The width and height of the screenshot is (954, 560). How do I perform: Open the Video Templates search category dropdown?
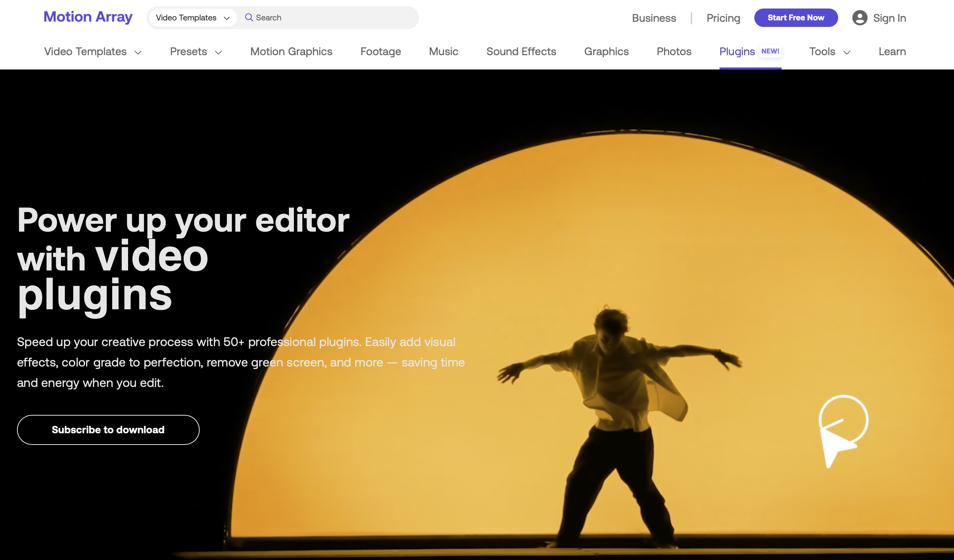(193, 18)
